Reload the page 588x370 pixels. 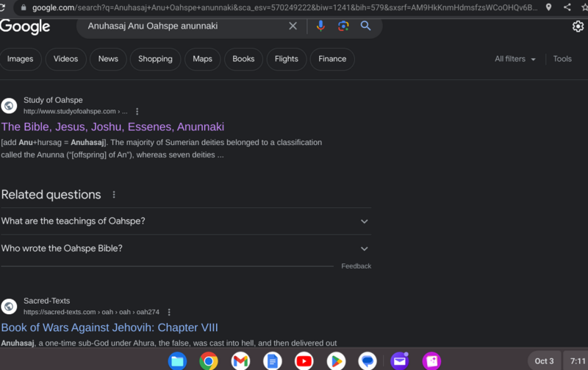coord(2,7)
